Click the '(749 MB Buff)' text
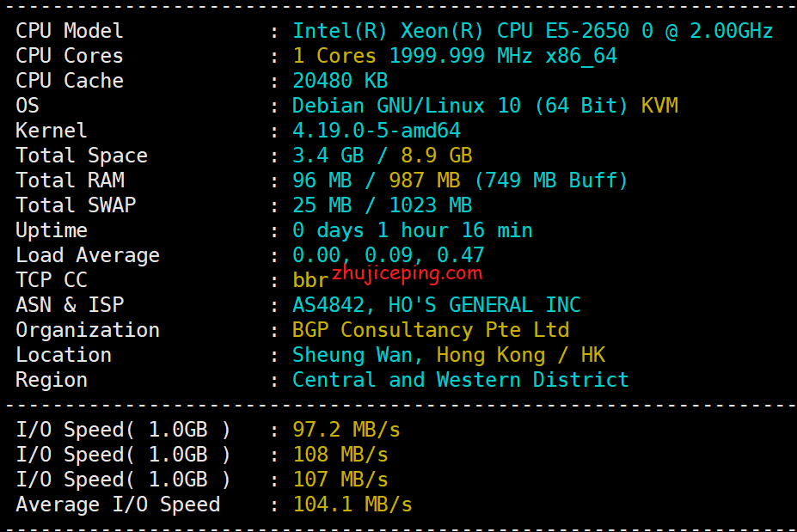The height and width of the screenshot is (532, 797). (x=551, y=180)
